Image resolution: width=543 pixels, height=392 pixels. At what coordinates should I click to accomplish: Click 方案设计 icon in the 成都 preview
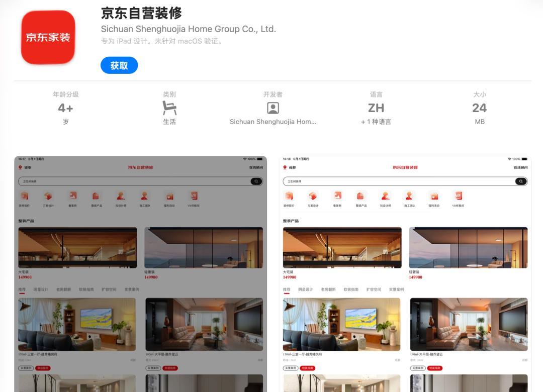click(313, 196)
